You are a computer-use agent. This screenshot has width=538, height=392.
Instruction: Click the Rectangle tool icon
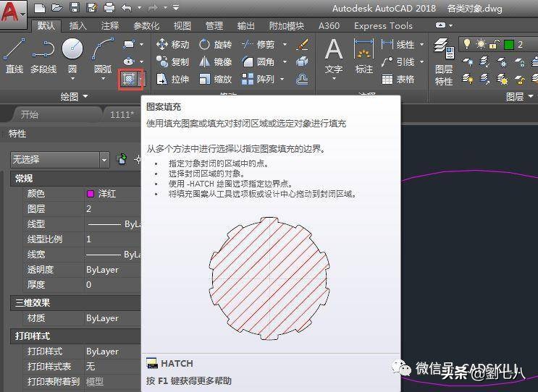pyautogui.click(x=129, y=44)
